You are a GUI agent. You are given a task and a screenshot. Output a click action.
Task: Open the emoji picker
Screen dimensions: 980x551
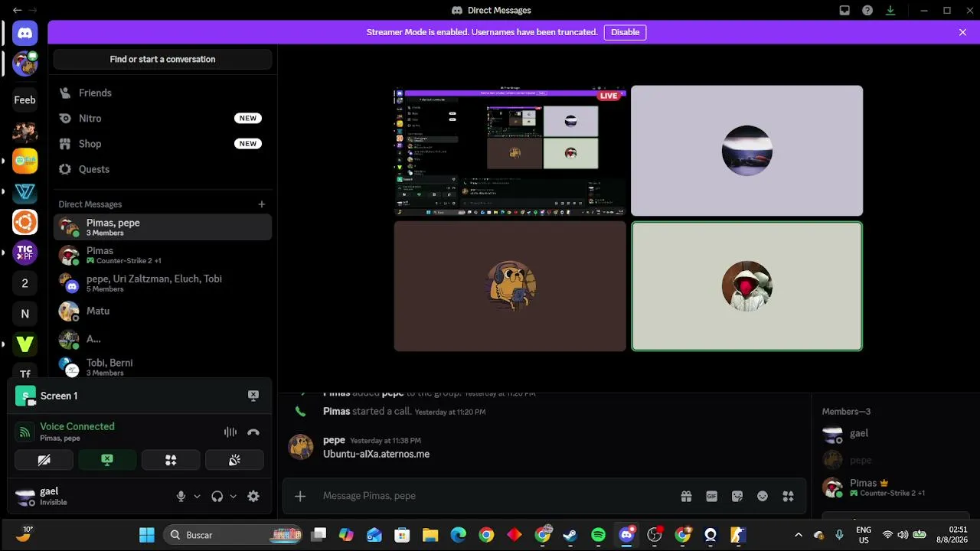point(763,496)
